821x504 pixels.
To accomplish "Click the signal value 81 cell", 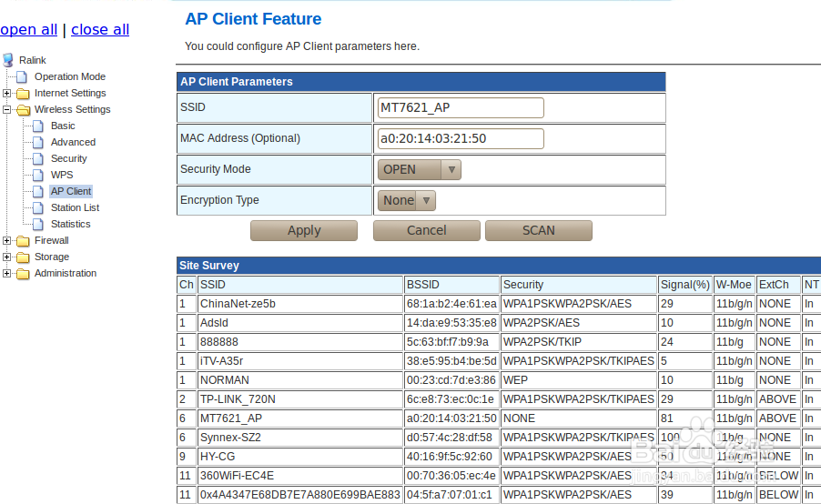I will click(684, 418).
